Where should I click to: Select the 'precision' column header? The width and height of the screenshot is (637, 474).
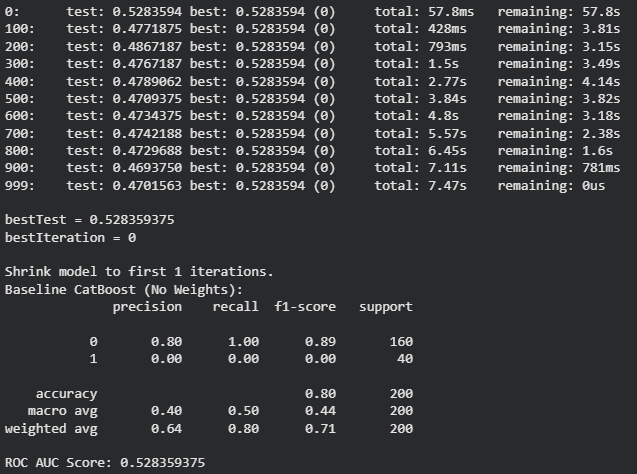click(x=147, y=307)
